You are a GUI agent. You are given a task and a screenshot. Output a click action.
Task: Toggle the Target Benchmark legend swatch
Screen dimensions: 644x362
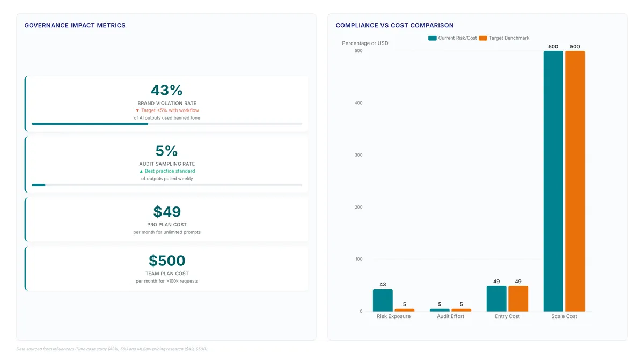coord(483,38)
